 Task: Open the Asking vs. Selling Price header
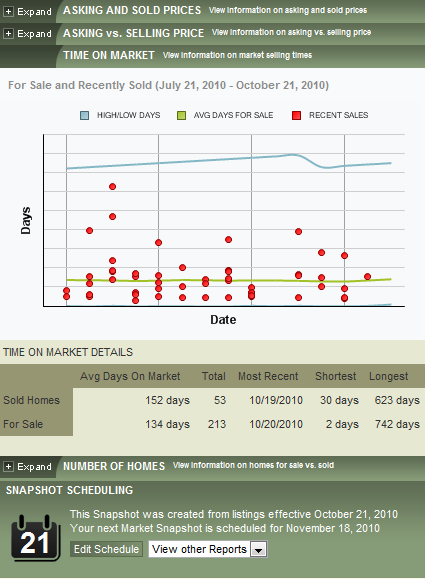click(133, 33)
